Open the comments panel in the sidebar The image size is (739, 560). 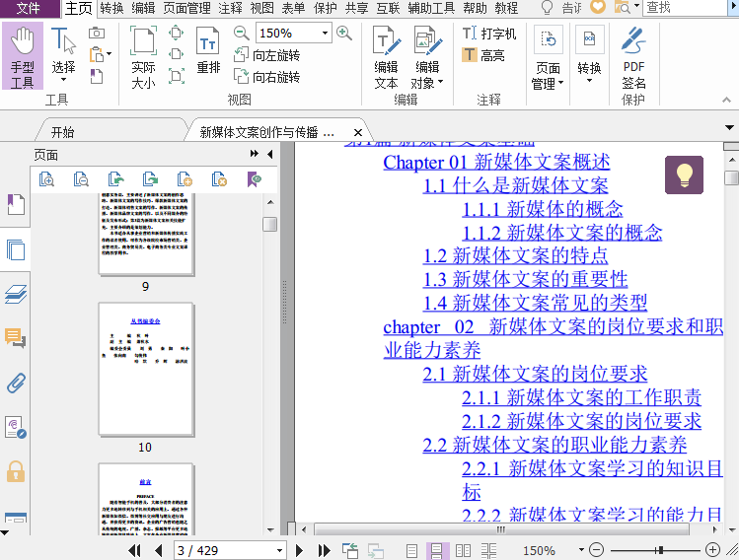click(x=16, y=338)
